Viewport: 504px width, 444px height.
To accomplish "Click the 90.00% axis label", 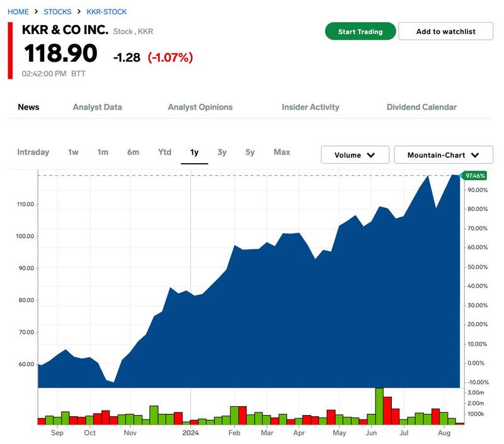I will 478,190.
